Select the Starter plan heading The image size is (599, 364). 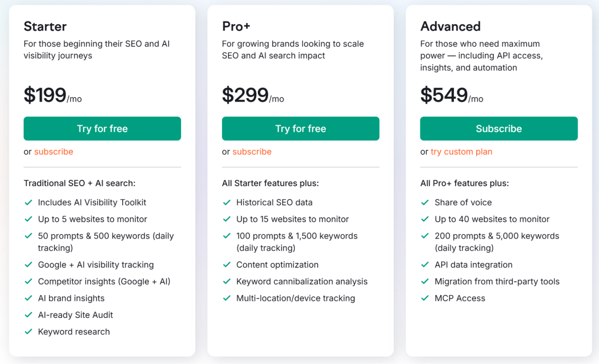[x=45, y=26]
